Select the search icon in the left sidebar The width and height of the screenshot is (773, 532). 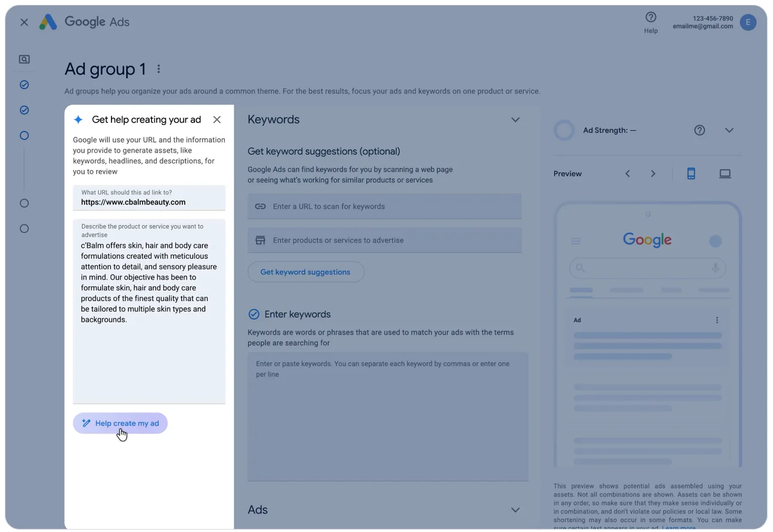point(24,59)
